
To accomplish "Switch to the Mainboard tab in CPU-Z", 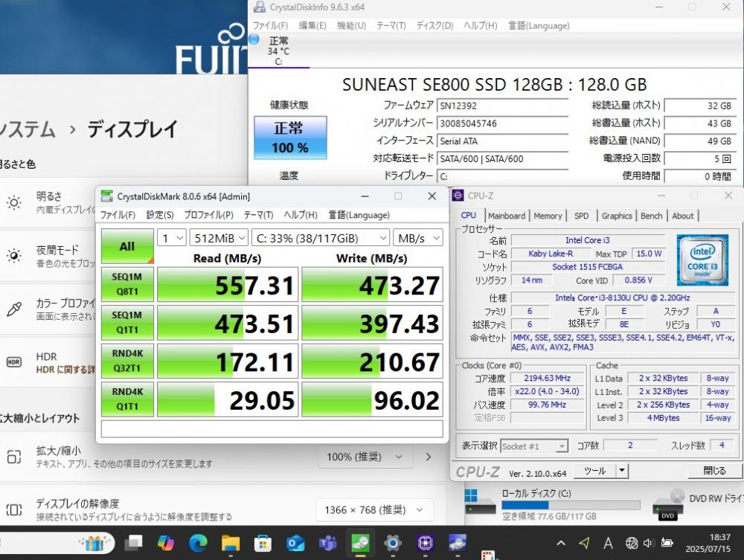I will (x=506, y=216).
